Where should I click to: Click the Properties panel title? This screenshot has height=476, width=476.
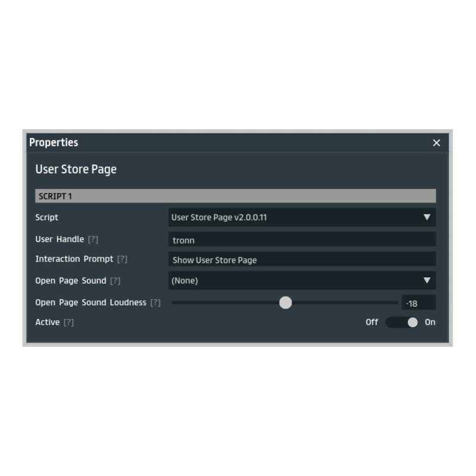point(54,143)
